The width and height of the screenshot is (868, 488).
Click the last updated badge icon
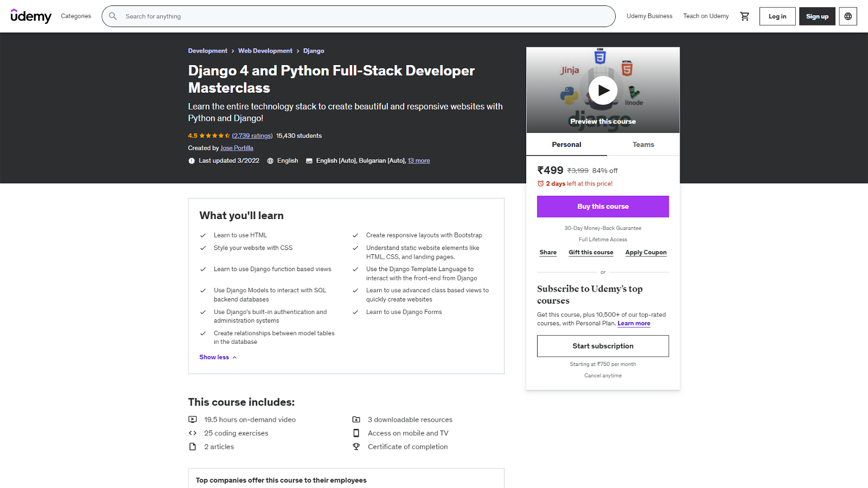[x=192, y=161]
